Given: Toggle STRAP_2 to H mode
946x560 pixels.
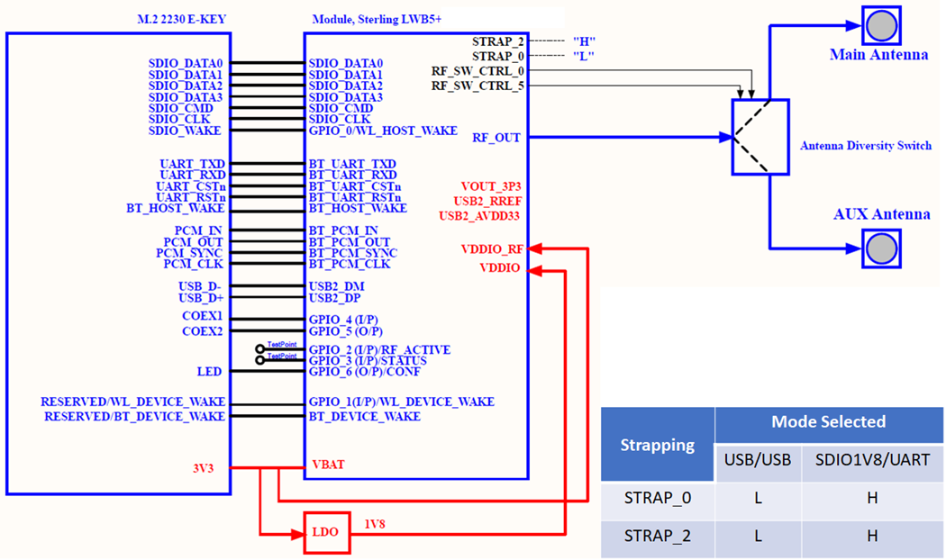Looking at the screenshot, I should (871, 537).
